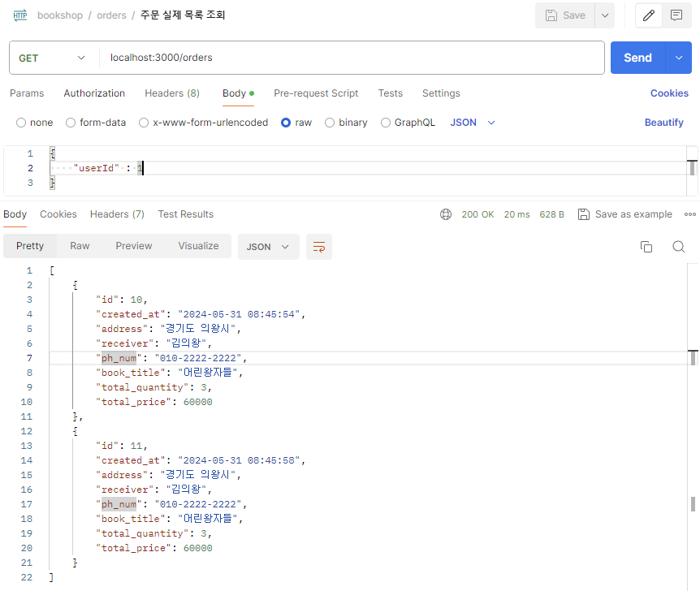
Task: Open the response format JSON dropdown
Action: tap(268, 247)
